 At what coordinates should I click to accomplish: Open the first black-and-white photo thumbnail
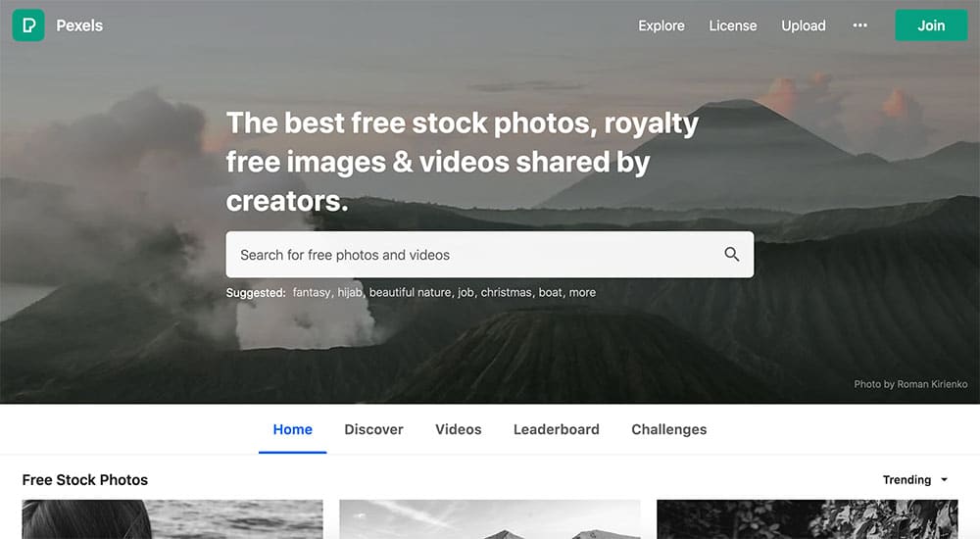[172, 519]
